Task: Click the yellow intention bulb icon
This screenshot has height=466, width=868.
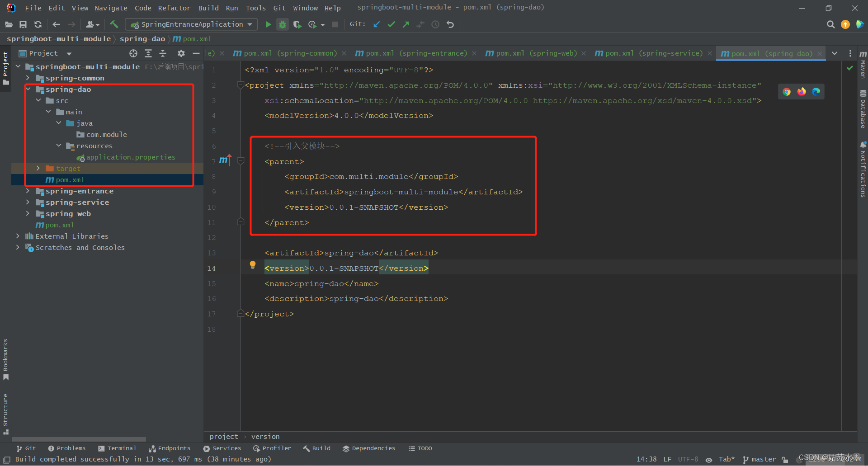Action: point(253,265)
